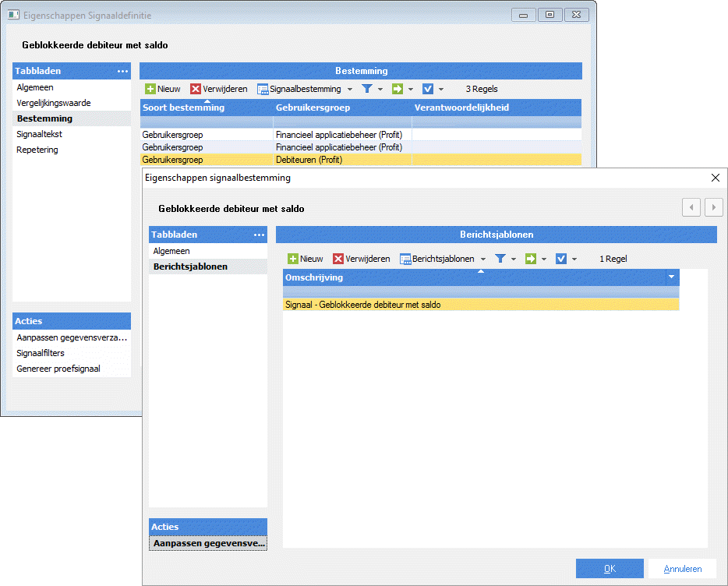Click the filter funnel icon in Bestemming toolbar
The width and height of the screenshot is (728, 586).
367,89
